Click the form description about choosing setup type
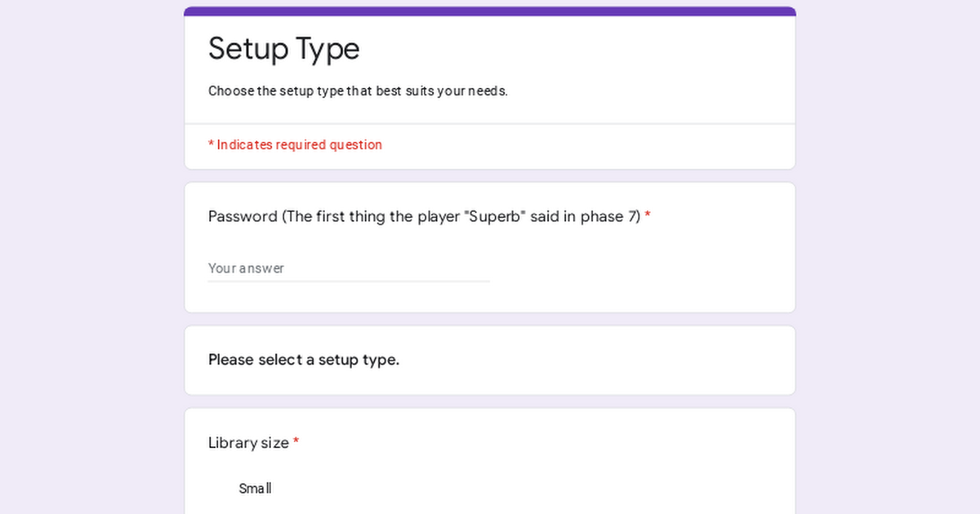This screenshot has height=514, width=980. (x=358, y=91)
